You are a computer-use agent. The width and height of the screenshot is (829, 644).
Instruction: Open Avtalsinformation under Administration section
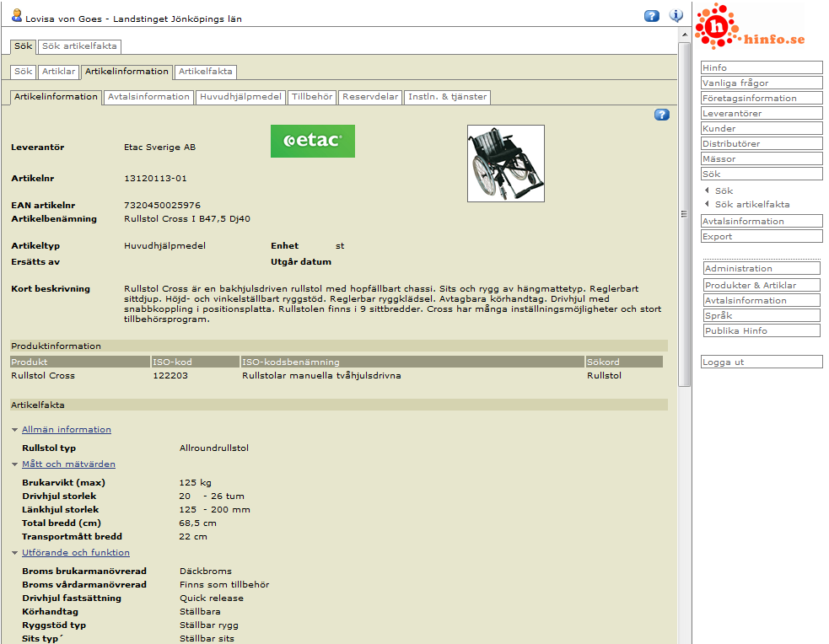(x=762, y=301)
